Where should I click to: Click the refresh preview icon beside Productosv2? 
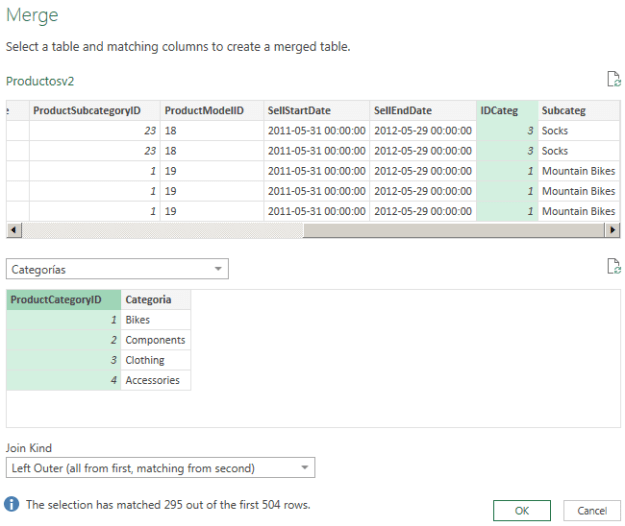coord(613,80)
